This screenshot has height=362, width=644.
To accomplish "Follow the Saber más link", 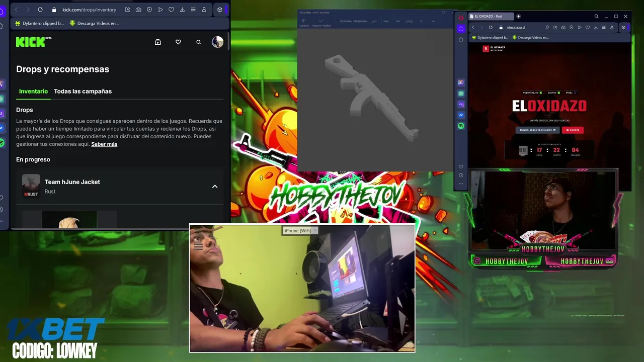I will coord(104,144).
